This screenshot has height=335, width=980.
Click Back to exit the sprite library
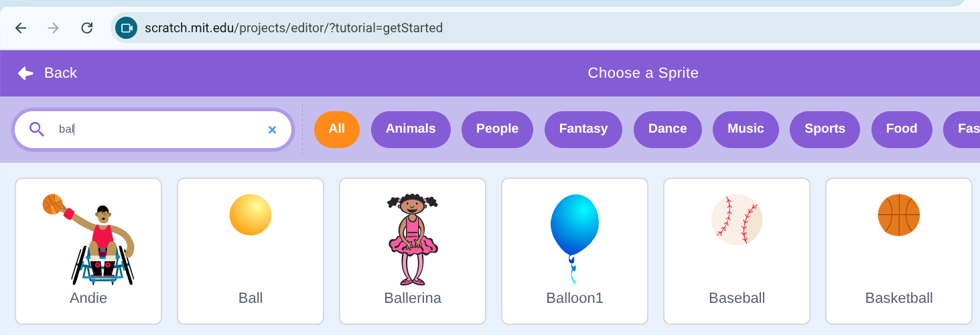coord(48,73)
